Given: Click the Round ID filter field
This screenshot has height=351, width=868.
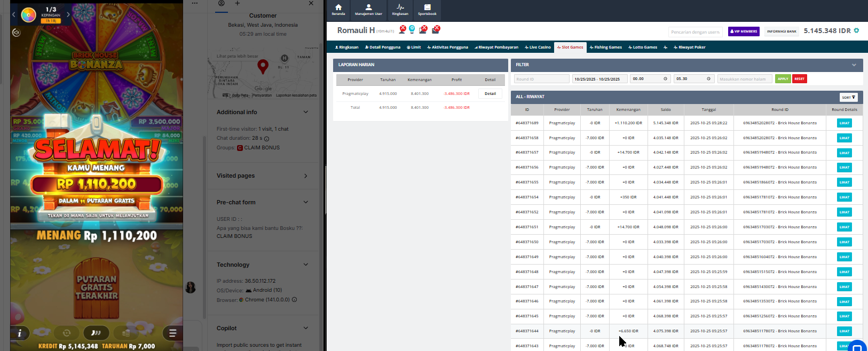Looking at the screenshot, I should coord(541,79).
